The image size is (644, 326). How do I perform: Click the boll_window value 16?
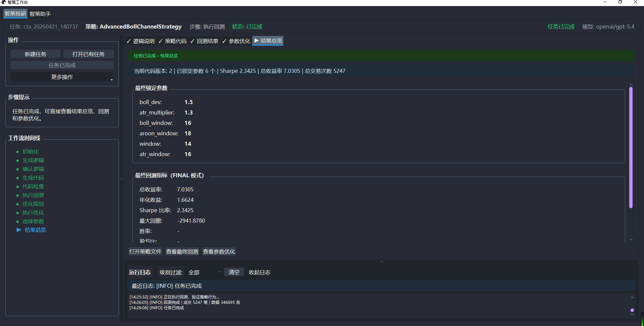click(188, 123)
